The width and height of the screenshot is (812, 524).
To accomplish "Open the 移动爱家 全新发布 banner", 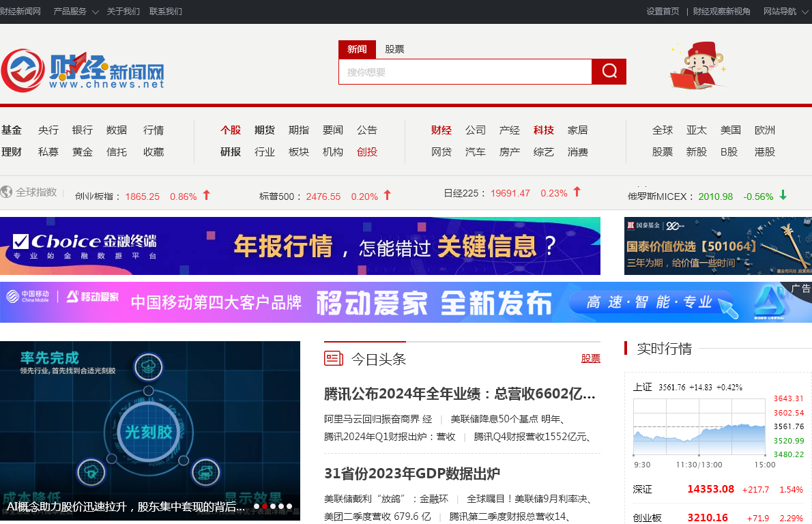I will tap(406, 302).
